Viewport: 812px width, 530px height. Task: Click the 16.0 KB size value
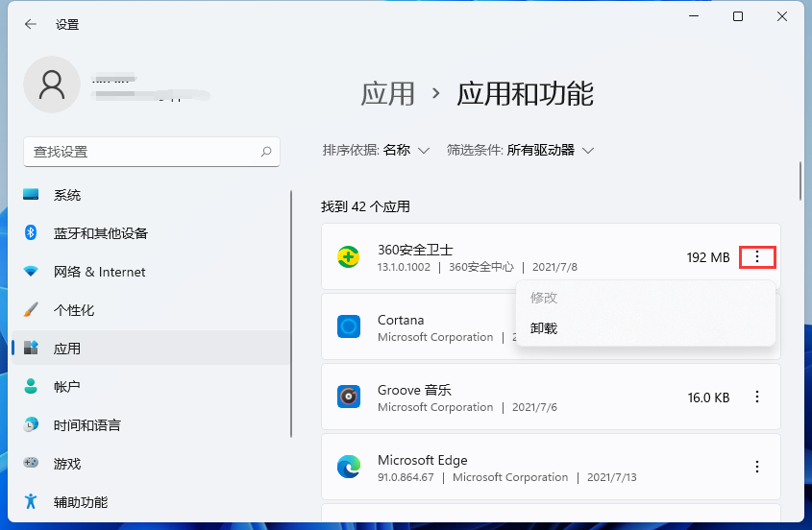click(708, 397)
